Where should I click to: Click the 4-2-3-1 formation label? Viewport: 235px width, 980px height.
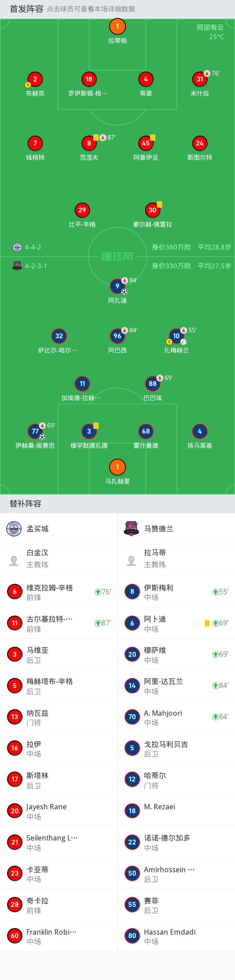coord(36,266)
